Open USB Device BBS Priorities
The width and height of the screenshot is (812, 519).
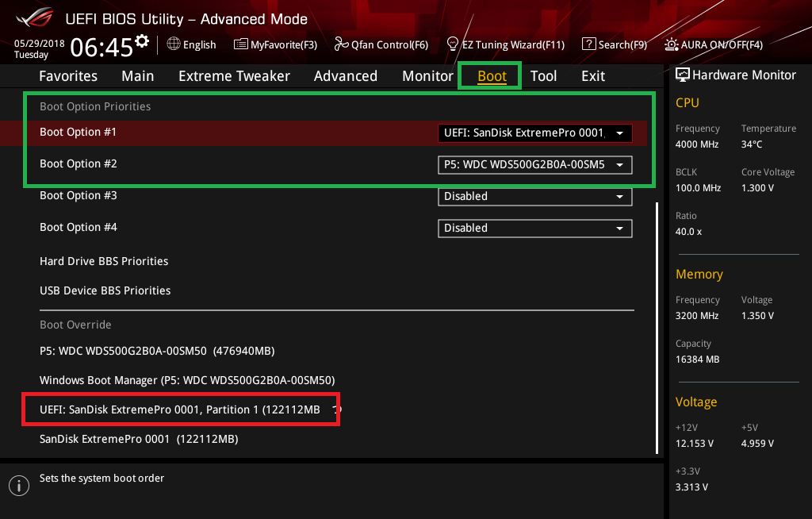[105, 291]
